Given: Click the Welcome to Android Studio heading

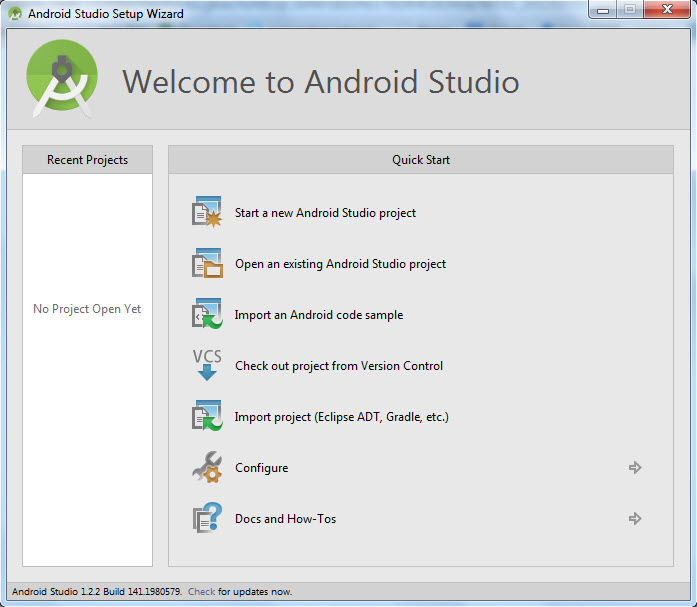Looking at the screenshot, I should 320,82.
